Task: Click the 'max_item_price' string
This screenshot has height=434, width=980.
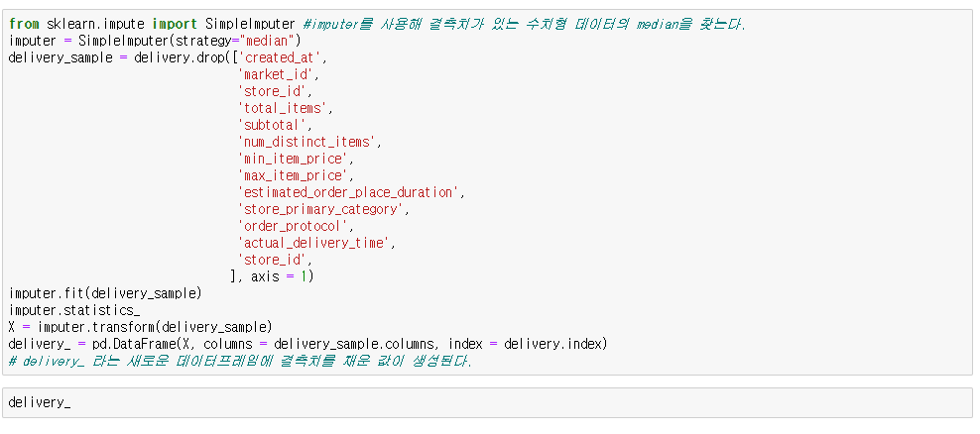Action: (293, 175)
